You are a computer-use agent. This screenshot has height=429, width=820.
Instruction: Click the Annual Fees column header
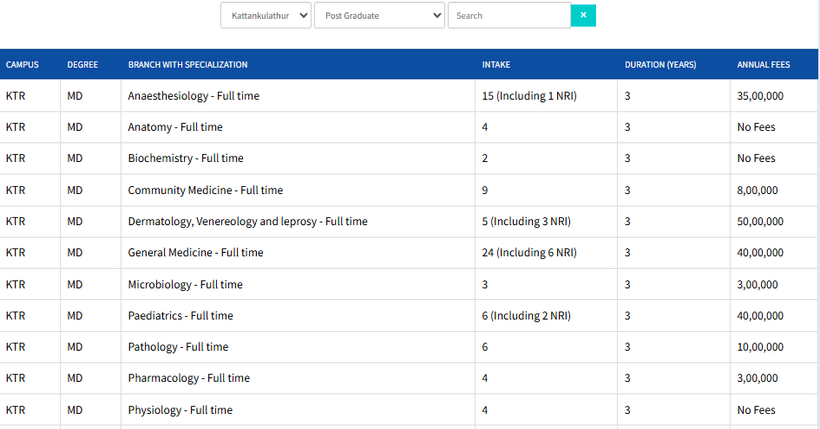coord(763,65)
